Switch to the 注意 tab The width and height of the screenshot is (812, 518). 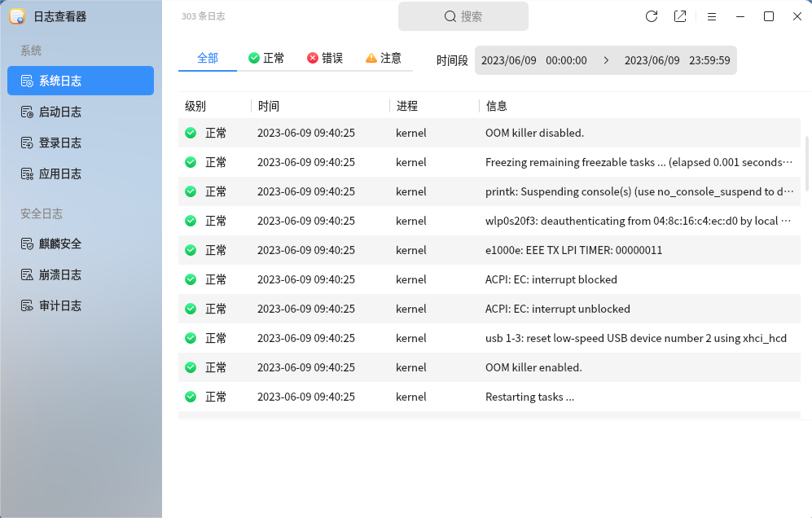[x=383, y=58]
